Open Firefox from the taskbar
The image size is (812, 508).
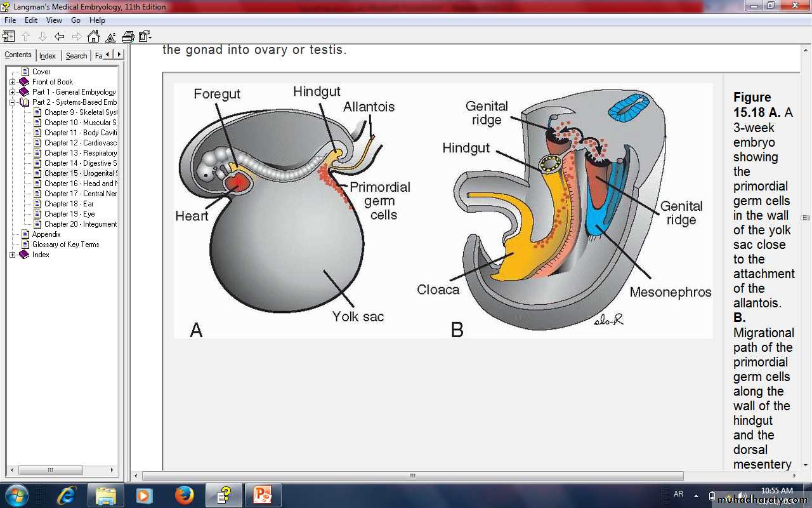tap(184, 495)
